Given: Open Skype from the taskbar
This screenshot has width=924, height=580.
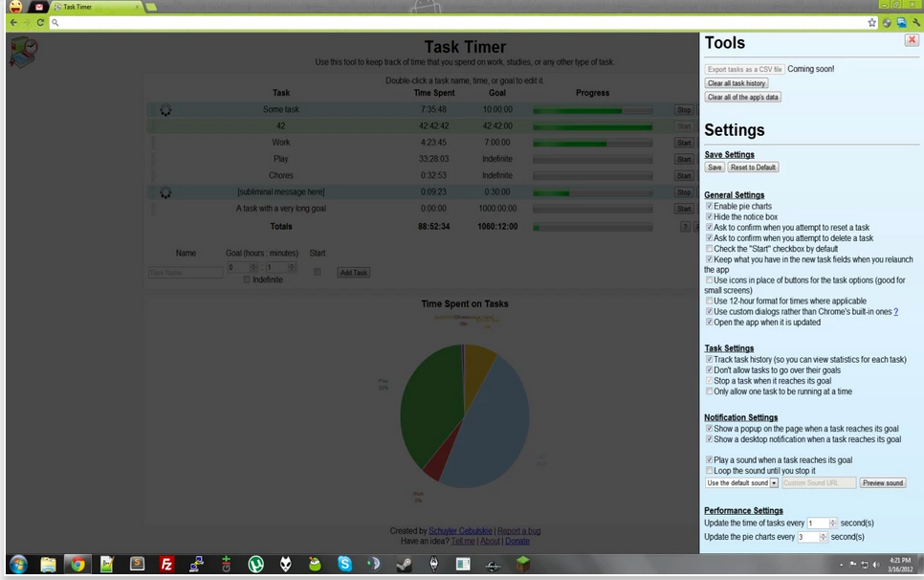Looking at the screenshot, I should click(344, 565).
